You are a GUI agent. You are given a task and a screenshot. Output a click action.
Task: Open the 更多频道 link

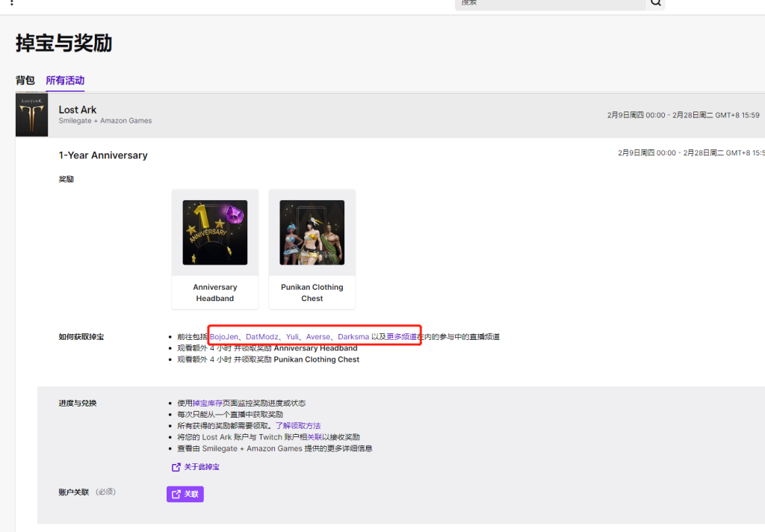(x=401, y=337)
